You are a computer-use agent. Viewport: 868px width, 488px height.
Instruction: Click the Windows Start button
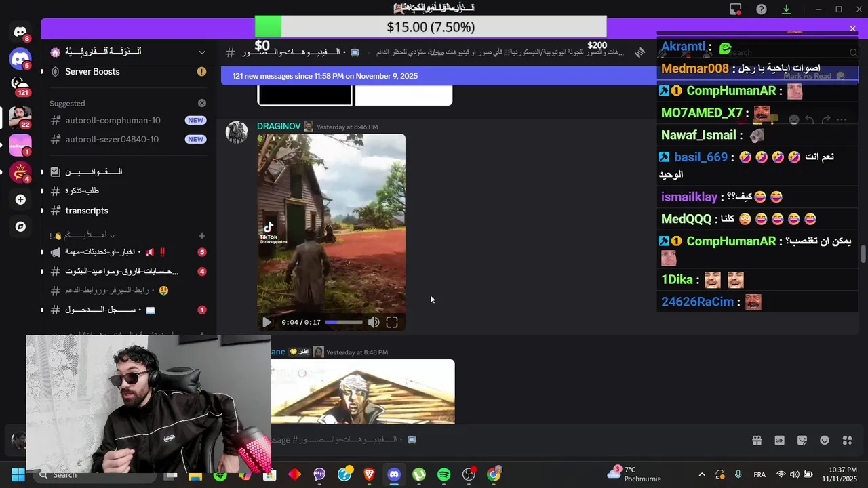point(18,474)
